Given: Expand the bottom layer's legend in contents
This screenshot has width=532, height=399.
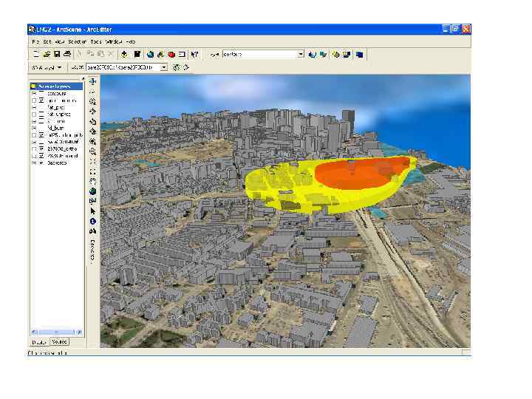Looking at the screenshot, I should click(33, 163).
